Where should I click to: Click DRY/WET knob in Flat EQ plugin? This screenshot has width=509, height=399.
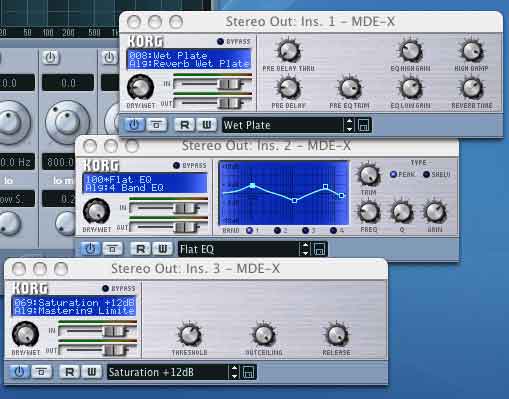[96, 211]
